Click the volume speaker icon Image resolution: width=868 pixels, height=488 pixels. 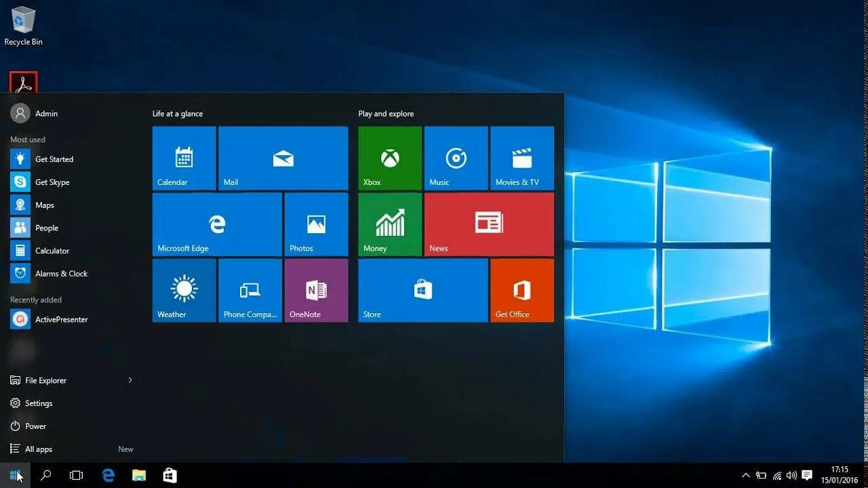tap(791, 475)
